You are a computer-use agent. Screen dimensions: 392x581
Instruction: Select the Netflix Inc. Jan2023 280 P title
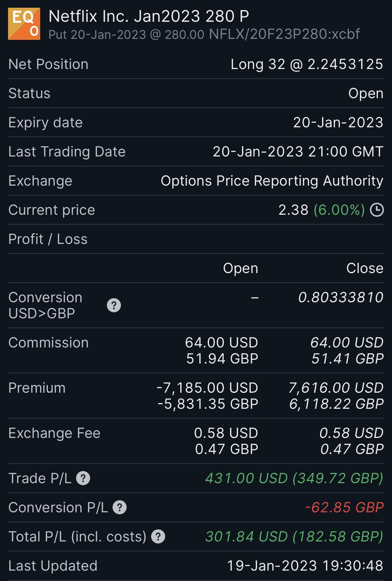149,16
